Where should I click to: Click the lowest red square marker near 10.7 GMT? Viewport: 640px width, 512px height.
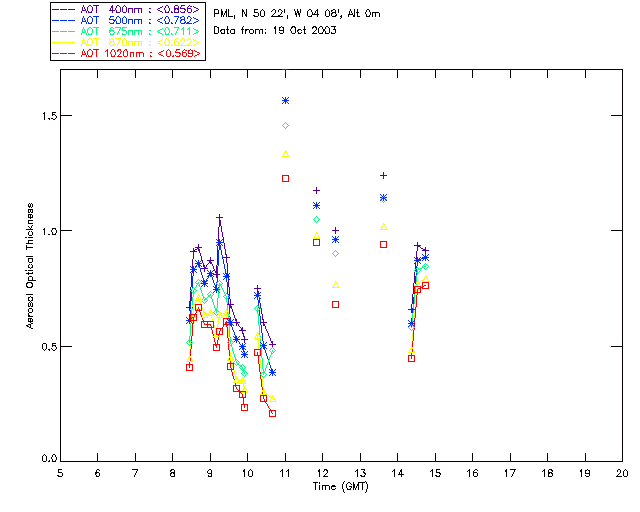coord(273,414)
